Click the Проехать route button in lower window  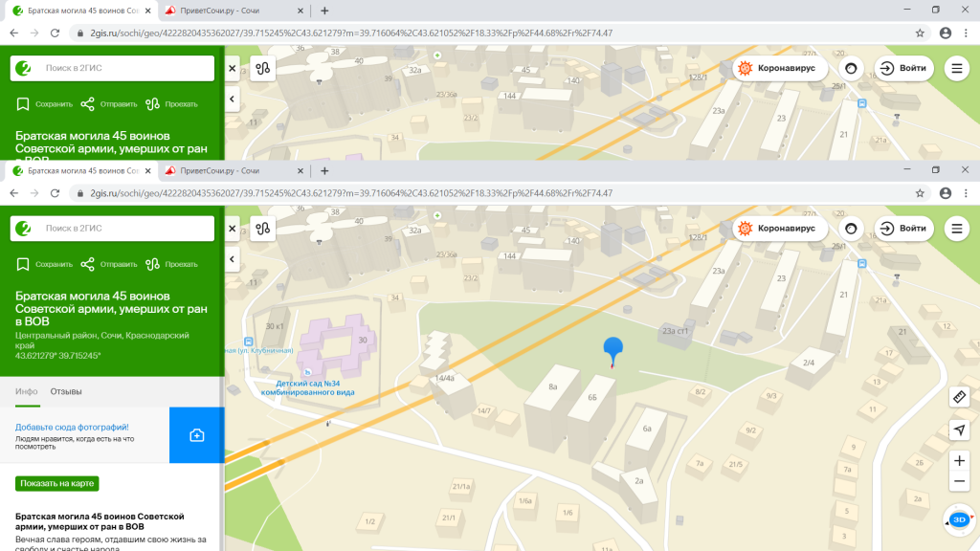(x=172, y=264)
